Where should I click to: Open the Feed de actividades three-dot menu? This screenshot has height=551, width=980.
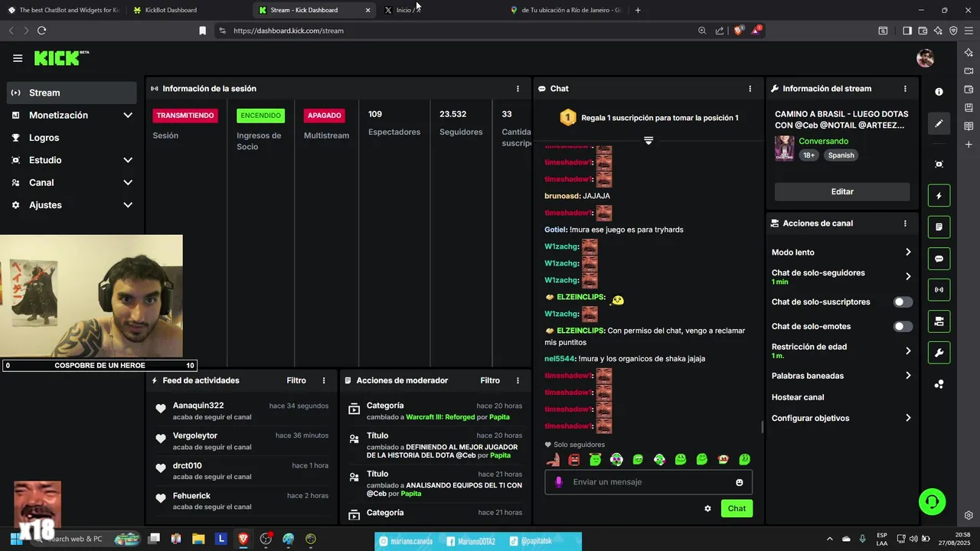click(324, 380)
